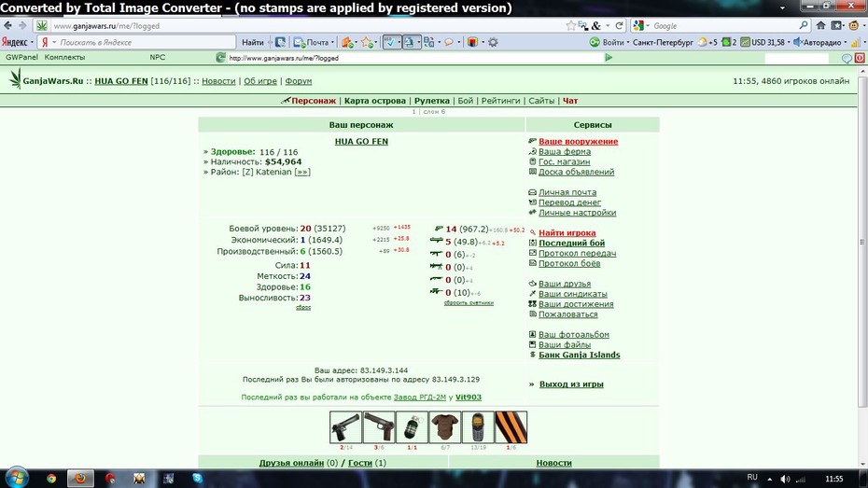Click the Yandex bar settings gear icon

(493, 42)
